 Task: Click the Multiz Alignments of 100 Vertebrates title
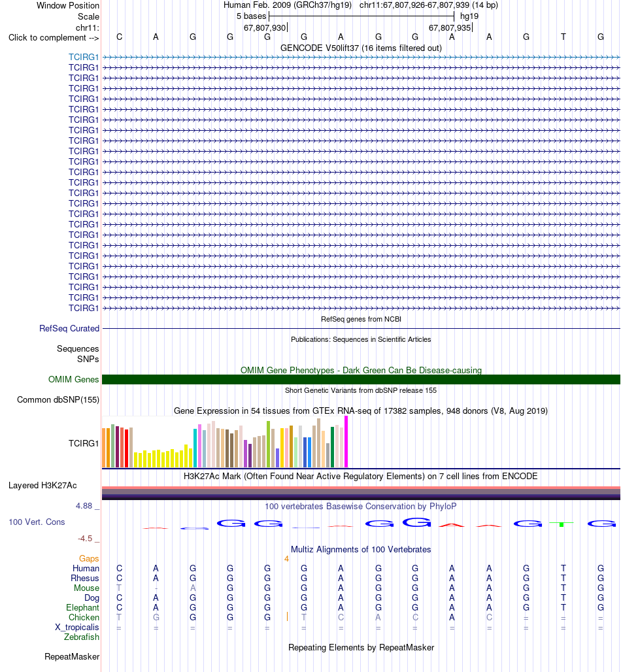tap(361, 549)
